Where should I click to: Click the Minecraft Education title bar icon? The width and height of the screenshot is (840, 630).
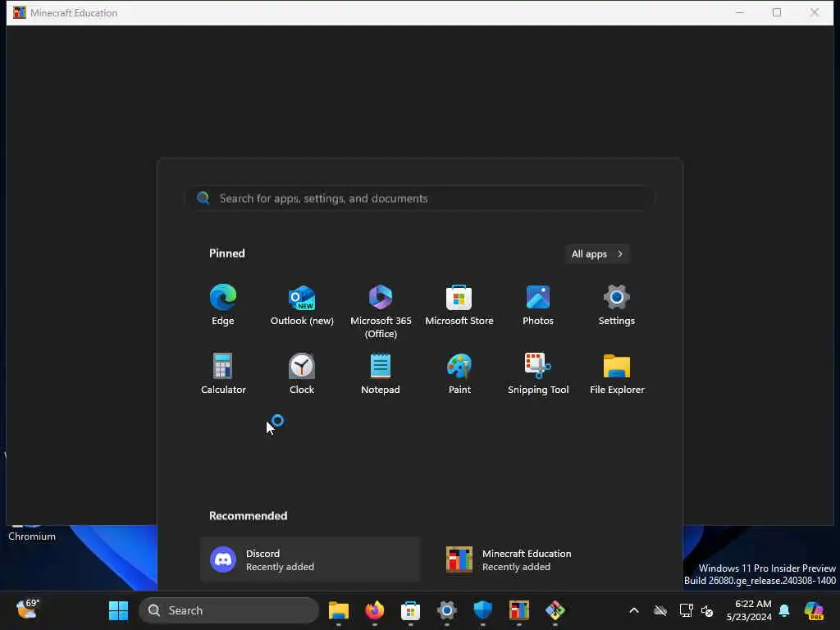(20, 12)
